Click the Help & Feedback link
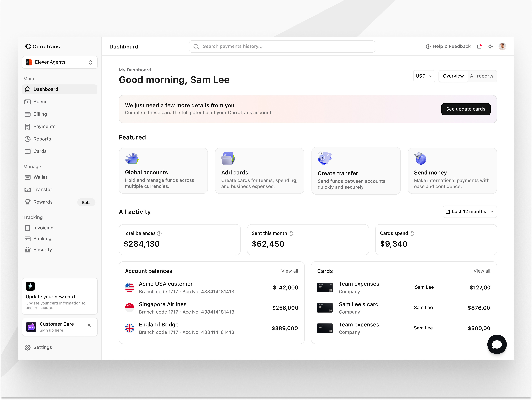 448,47
